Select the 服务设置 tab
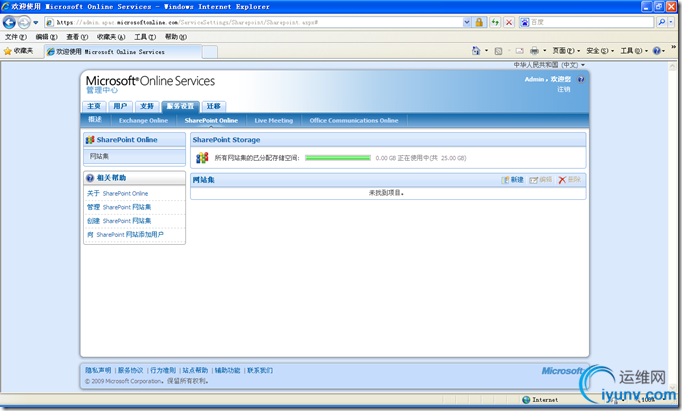Viewport: 682px width, 411px height. [181, 106]
